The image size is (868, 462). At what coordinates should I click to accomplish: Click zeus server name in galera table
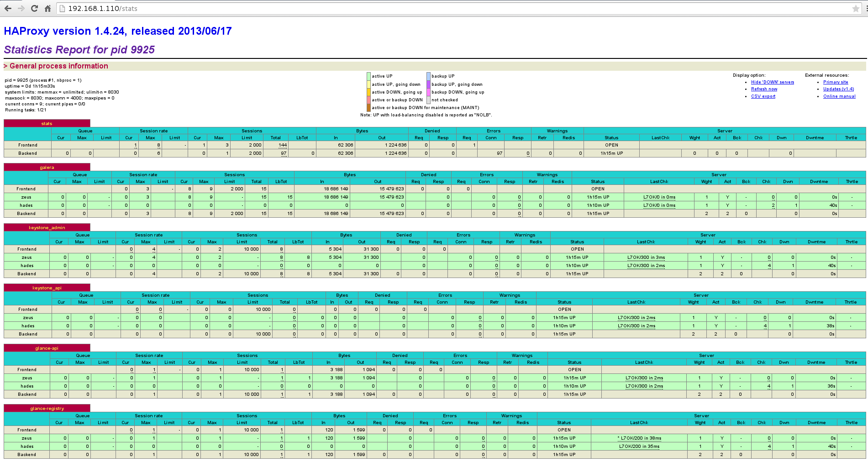tap(26, 197)
